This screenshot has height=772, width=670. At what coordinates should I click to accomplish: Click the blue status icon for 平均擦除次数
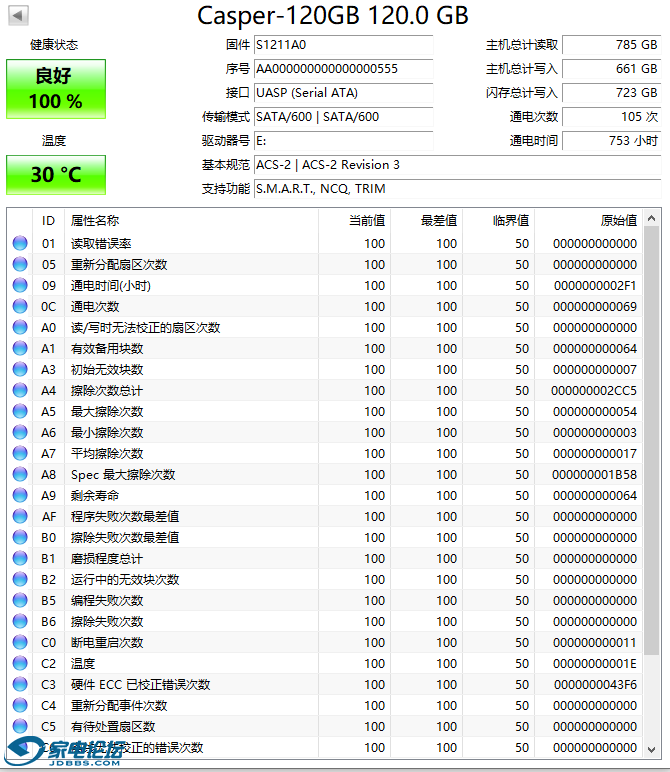tap(20, 453)
